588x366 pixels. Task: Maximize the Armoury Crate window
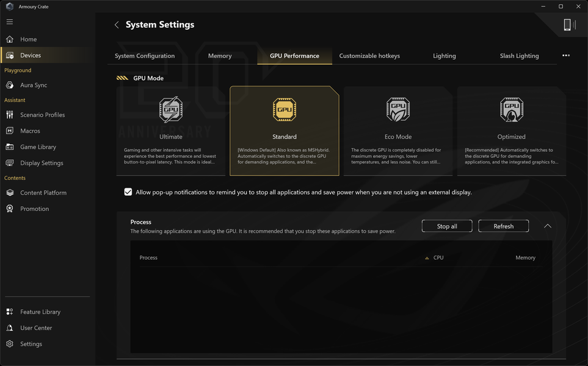(561, 6)
